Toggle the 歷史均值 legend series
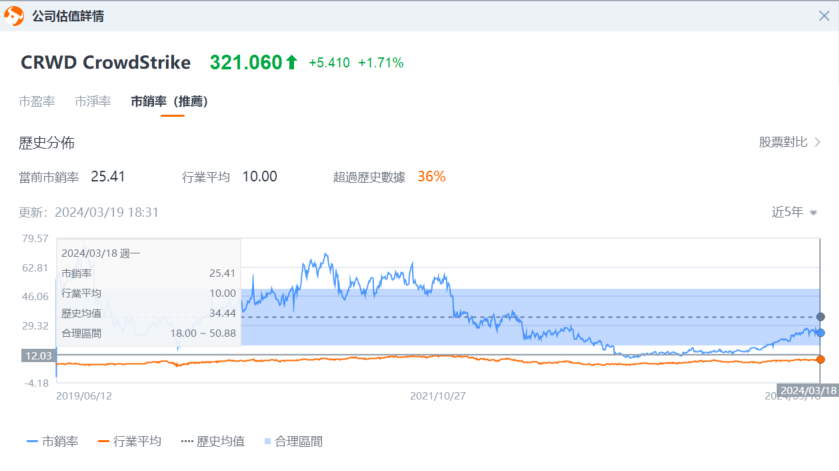Image resolution: width=839 pixels, height=471 pixels. click(x=213, y=442)
